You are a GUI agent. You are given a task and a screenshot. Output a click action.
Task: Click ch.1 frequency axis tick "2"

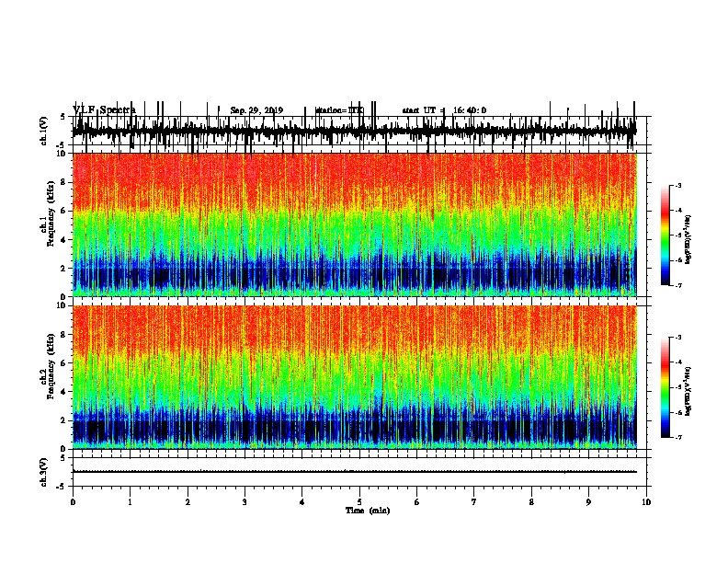tap(63, 268)
